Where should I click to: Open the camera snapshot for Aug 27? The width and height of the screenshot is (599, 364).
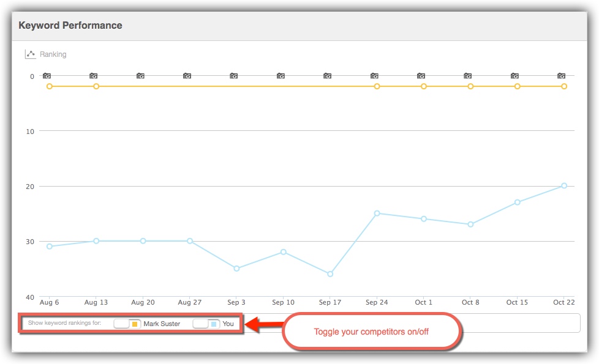[x=187, y=76]
